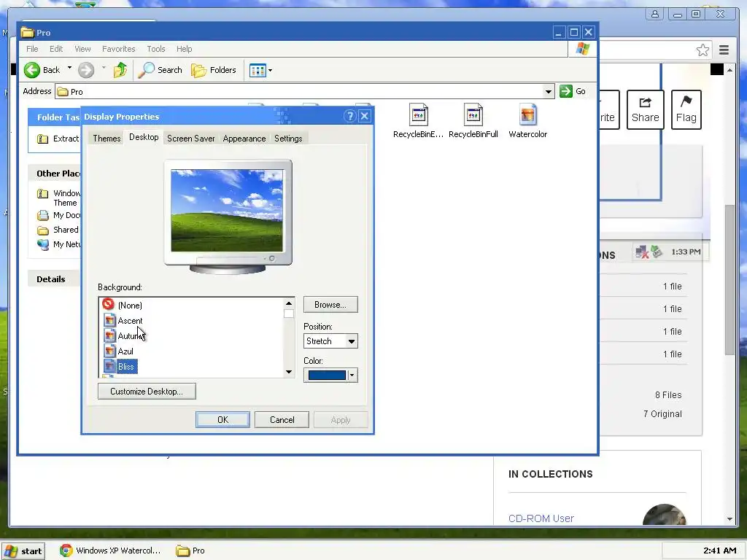Close the Display Properties dialog
This screenshot has height=560, width=747.
tap(365, 116)
